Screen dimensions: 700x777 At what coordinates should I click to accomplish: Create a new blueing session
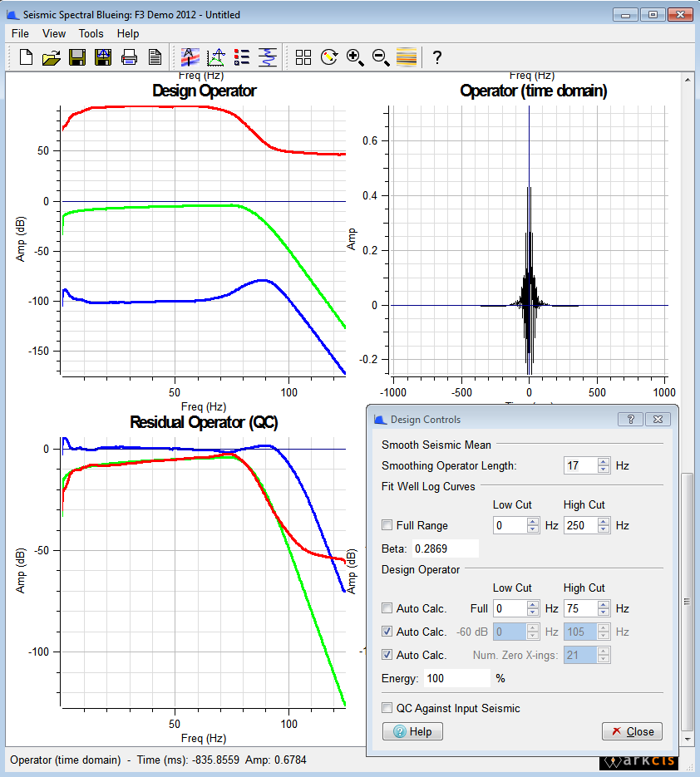coord(26,57)
